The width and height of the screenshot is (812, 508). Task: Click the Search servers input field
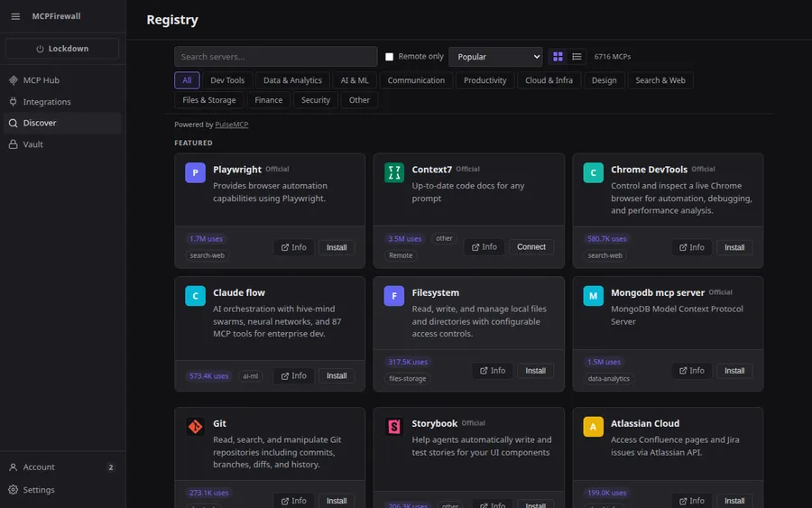(x=275, y=57)
